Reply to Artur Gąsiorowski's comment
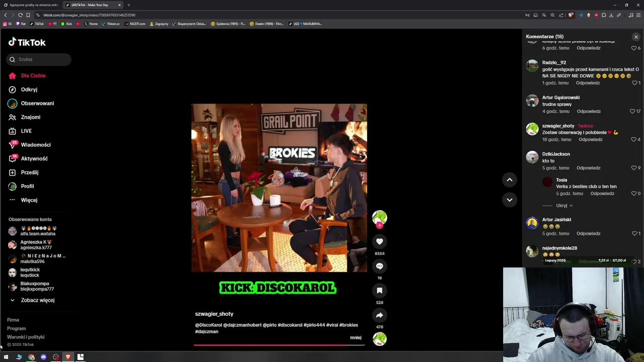644x362 pixels. [589, 111]
